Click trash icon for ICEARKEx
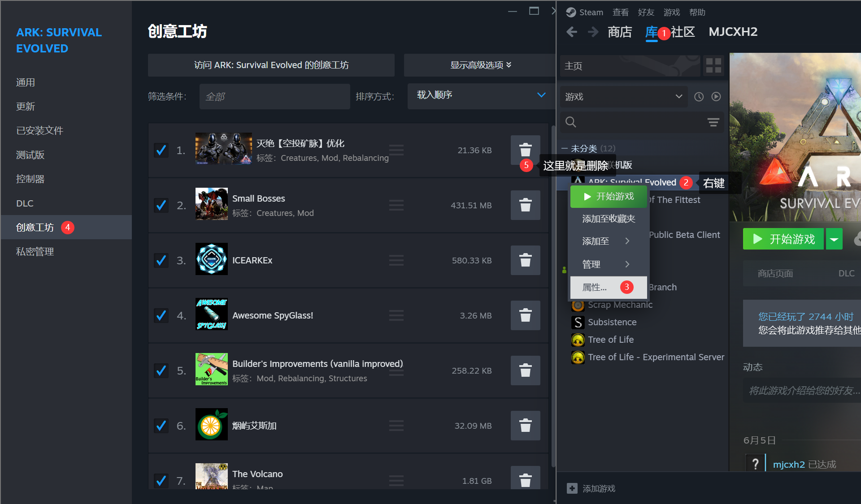Screen dimensions: 861x504 pyautogui.click(x=525, y=260)
